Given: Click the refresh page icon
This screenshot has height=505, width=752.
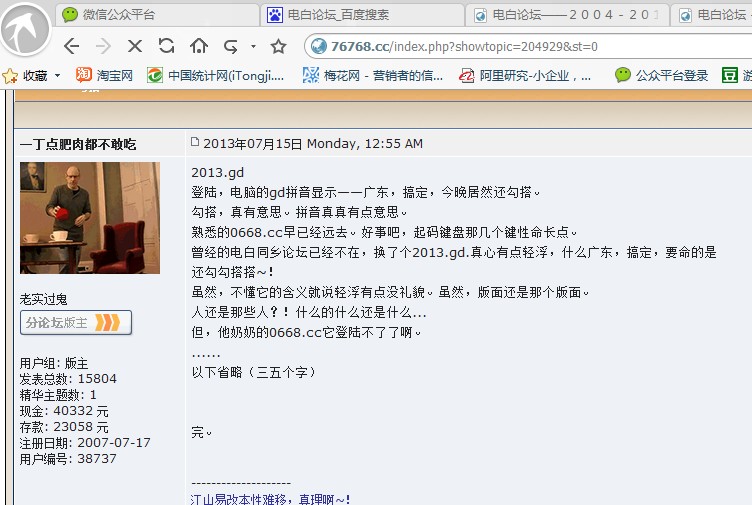Looking at the screenshot, I should click(166, 46).
